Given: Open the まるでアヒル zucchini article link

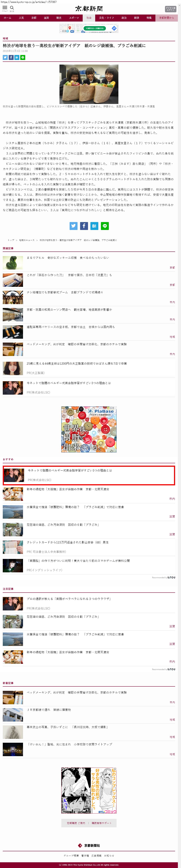Looking at the screenshot, I should coord(68,258).
